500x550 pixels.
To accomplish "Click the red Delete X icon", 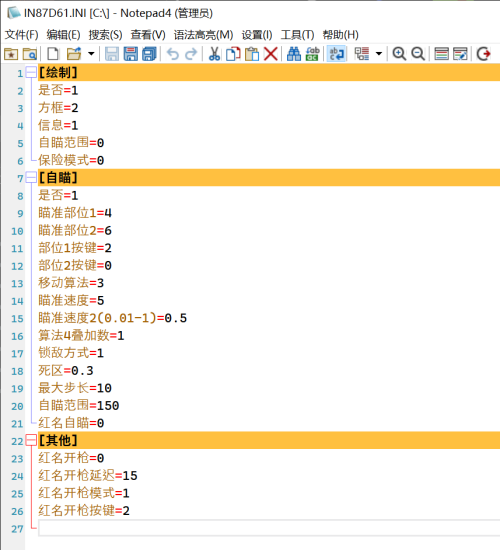I will [x=271, y=54].
